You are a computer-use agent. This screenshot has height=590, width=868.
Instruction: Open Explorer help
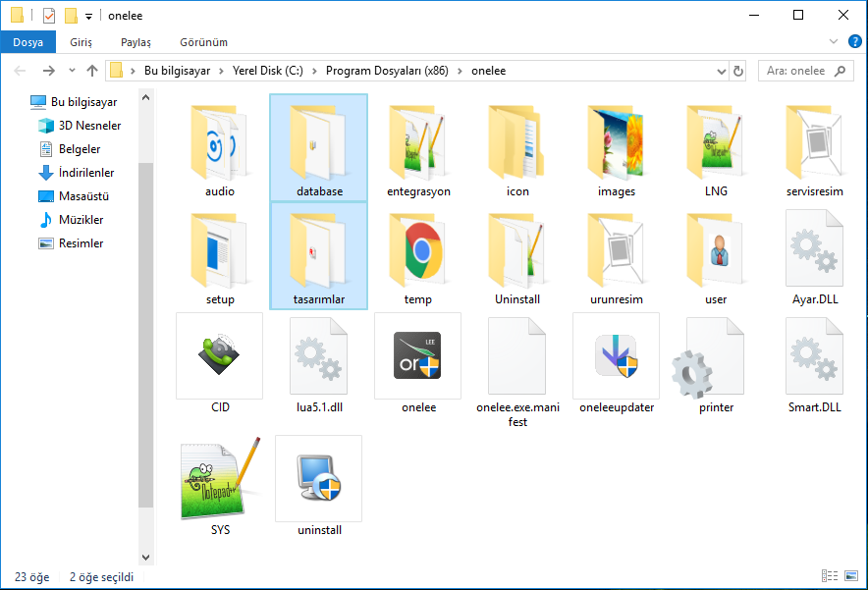[854, 41]
